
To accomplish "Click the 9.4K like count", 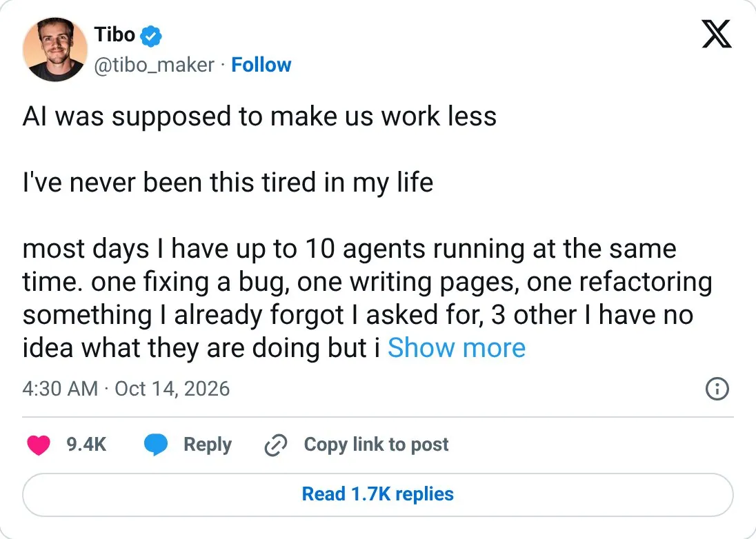I will pos(86,444).
